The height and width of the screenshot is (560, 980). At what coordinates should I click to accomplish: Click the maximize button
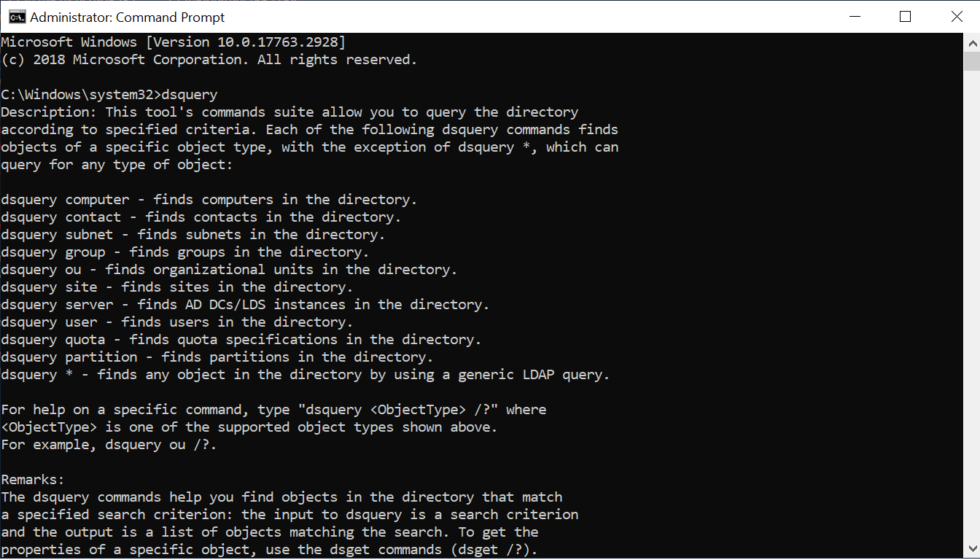[x=905, y=16]
